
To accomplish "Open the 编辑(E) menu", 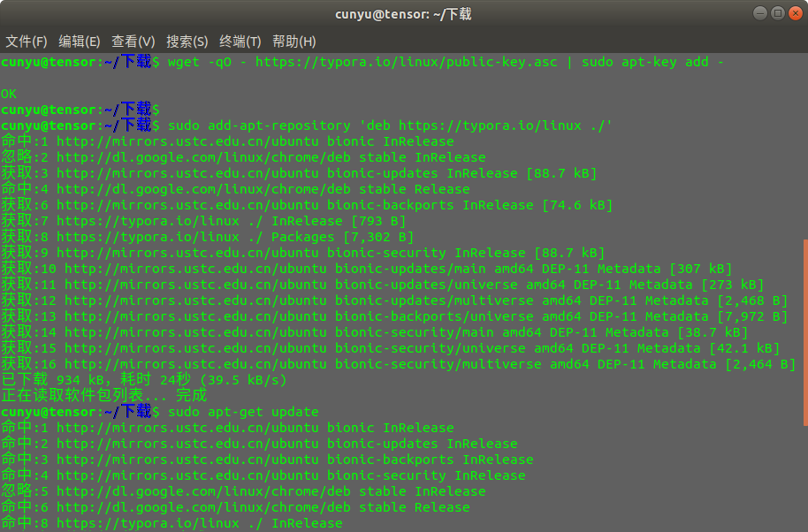I will pos(80,42).
